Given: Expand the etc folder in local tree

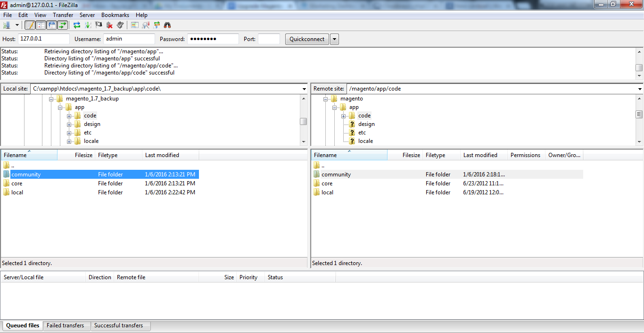Looking at the screenshot, I should tap(69, 133).
